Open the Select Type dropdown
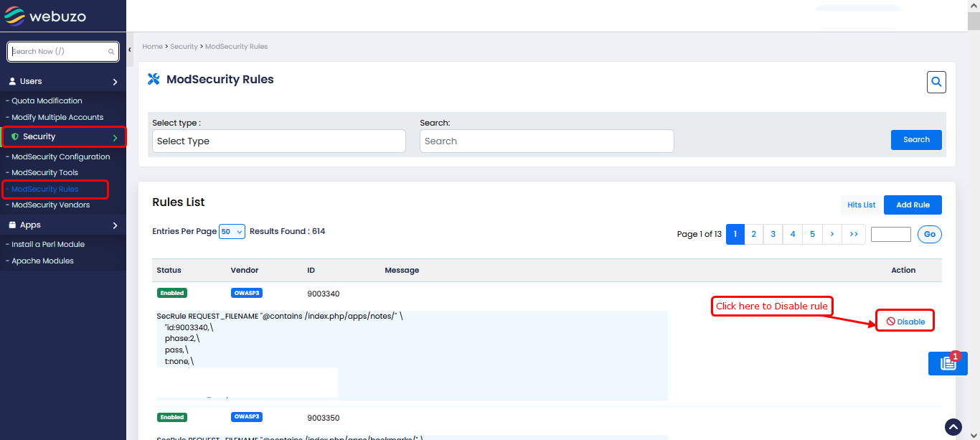Viewport: 980px width, 440px height. click(x=279, y=141)
